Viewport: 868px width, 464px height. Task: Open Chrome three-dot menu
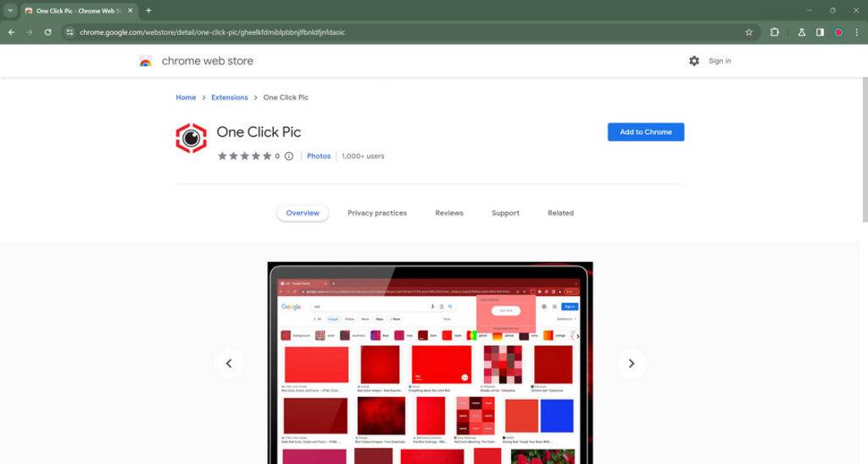click(x=856, y=32)
